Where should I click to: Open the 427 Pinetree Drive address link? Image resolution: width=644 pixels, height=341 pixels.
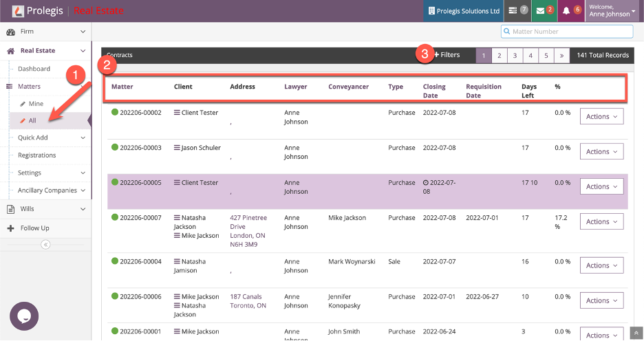[248, 226]
